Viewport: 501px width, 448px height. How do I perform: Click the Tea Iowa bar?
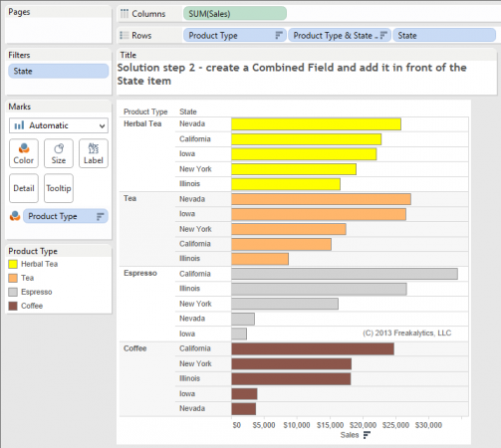coord(319,214)
